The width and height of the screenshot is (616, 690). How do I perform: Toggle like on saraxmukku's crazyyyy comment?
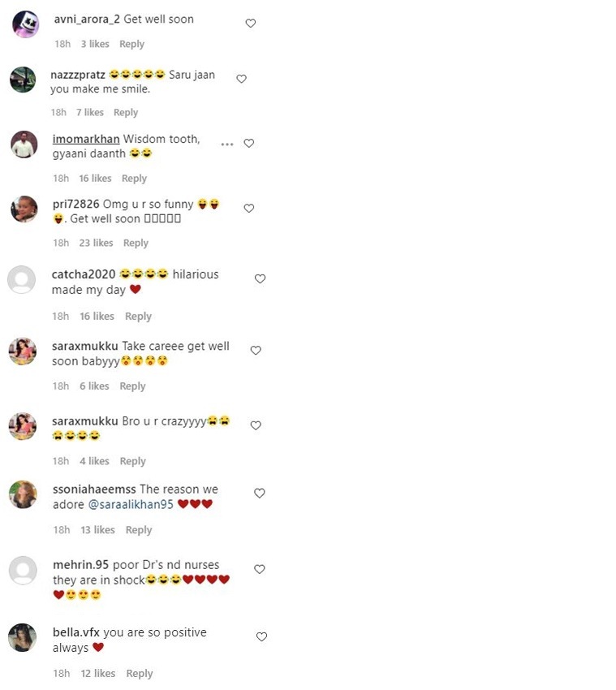point(256,425)
